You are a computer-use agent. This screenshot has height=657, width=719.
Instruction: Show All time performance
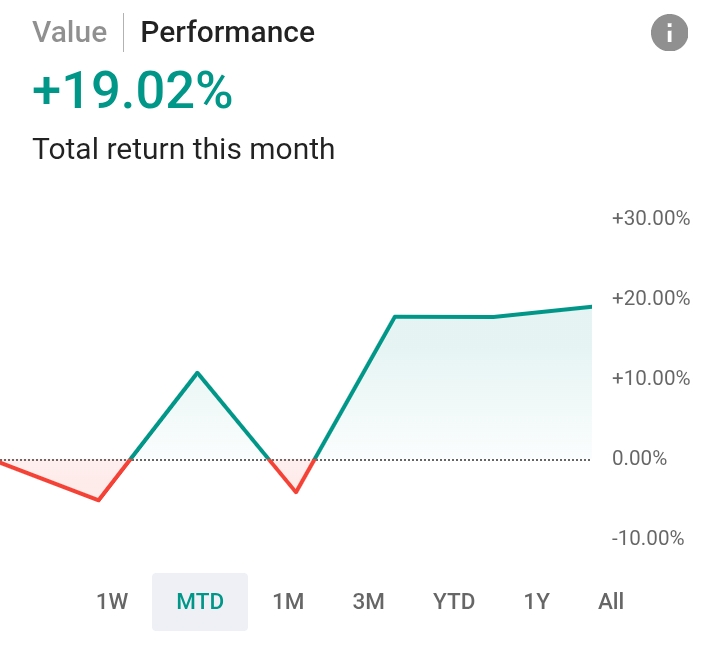pyautogui.click(x=611, y=602)
